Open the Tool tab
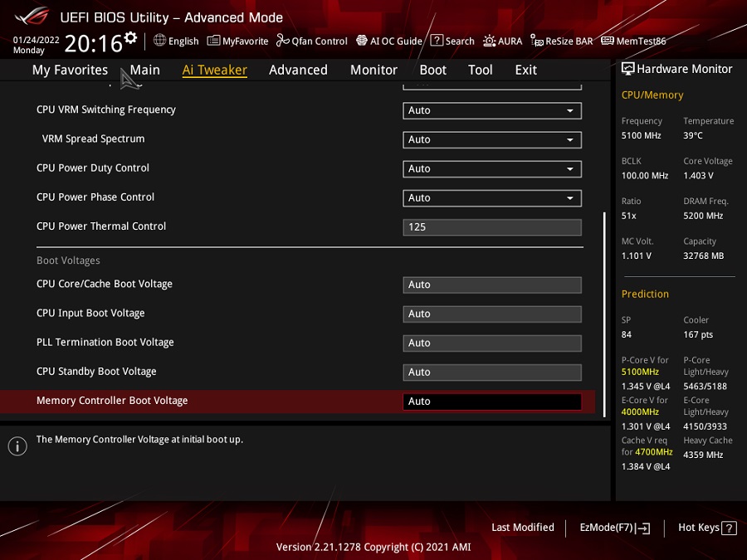Screen dimensions: 747x560 coord(481,70)
